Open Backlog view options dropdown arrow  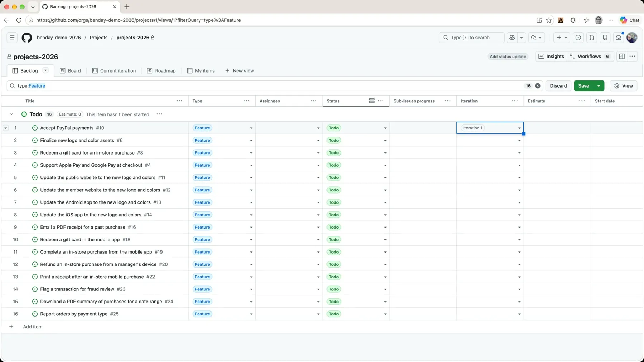[45, 70]
